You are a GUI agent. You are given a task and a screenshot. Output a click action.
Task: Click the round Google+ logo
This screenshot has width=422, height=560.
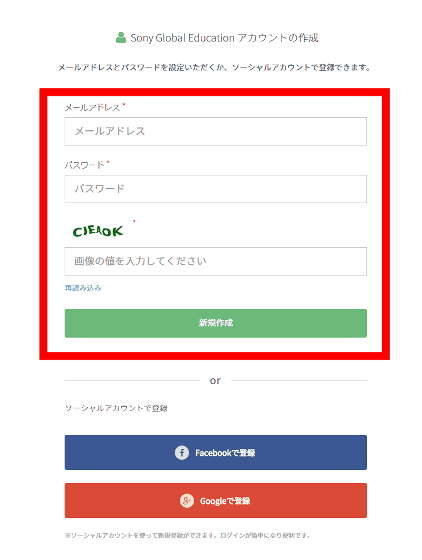pyautogui.click(x=187, y=501)
